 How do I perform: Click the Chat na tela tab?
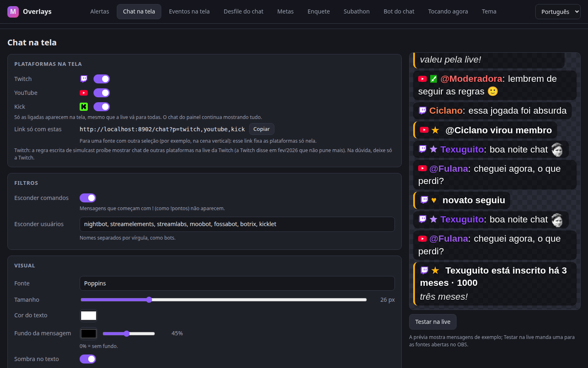[139, 11]
